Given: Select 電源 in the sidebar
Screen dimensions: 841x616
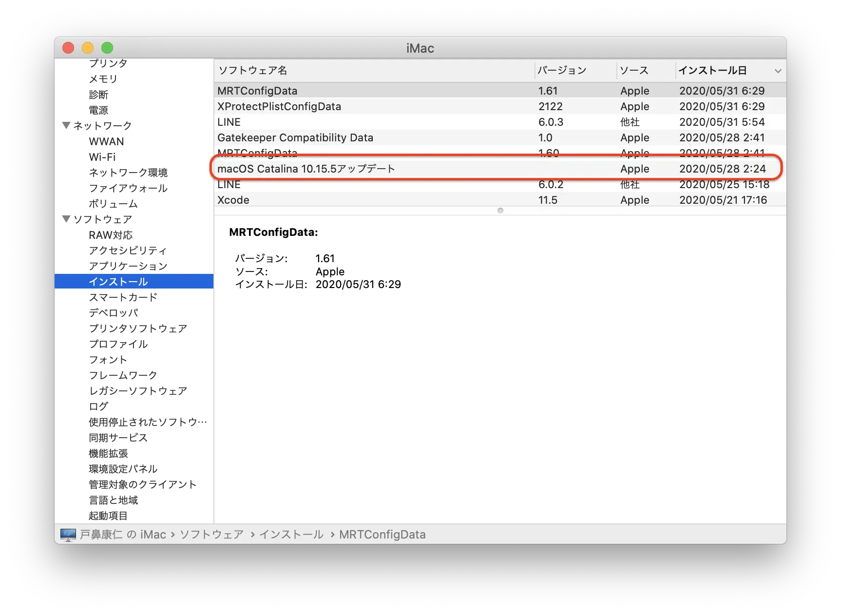Looking at the screenshot, I should (x=98, y=110).
